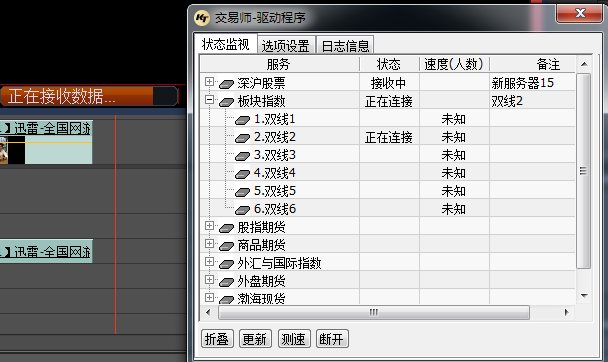Switch to the 状态监视 tab
Image resolution: width=608 pixels, height=362 pixels.
(226, 44)
